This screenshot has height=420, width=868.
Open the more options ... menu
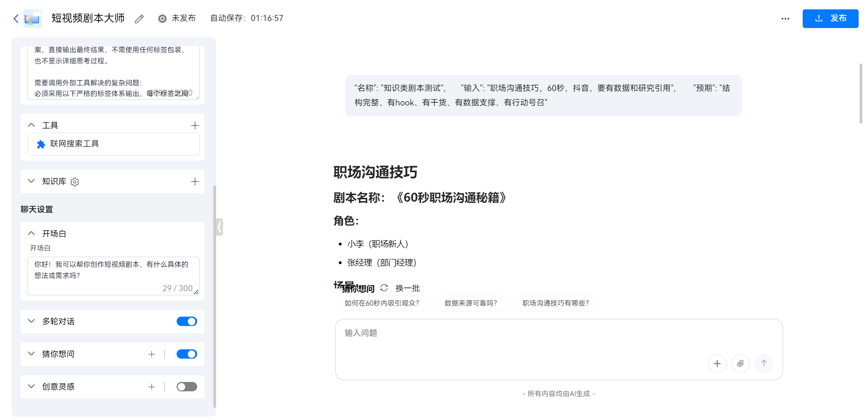click(785, 18)
